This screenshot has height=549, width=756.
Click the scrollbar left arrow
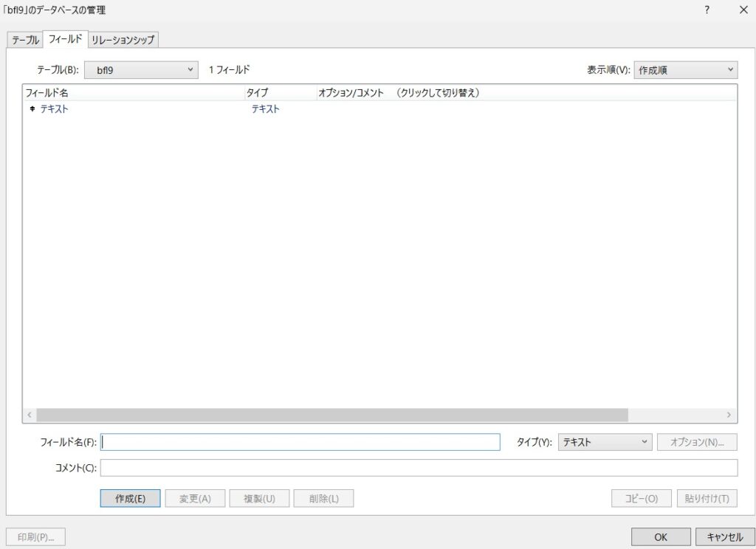pos(30,415)
